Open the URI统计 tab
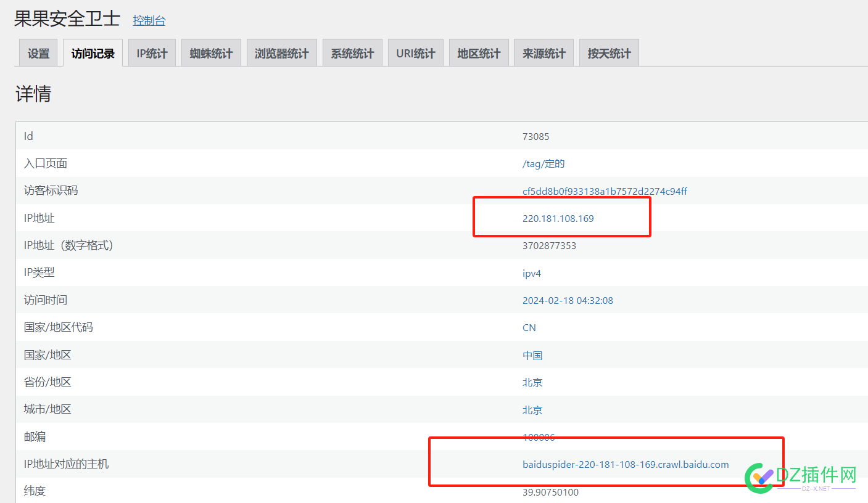Viewport: 868px width, 503px height. 416,53
